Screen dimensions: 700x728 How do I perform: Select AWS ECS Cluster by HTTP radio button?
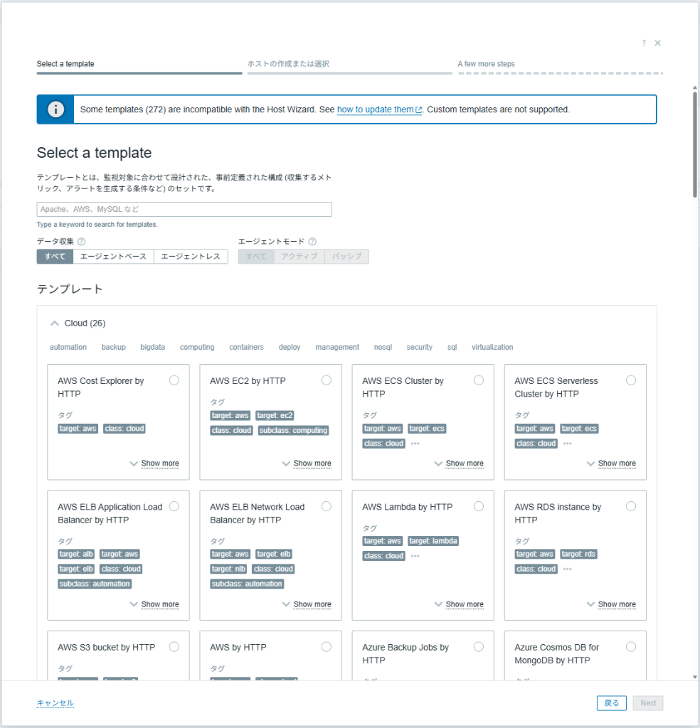click(x=479, y=381)
